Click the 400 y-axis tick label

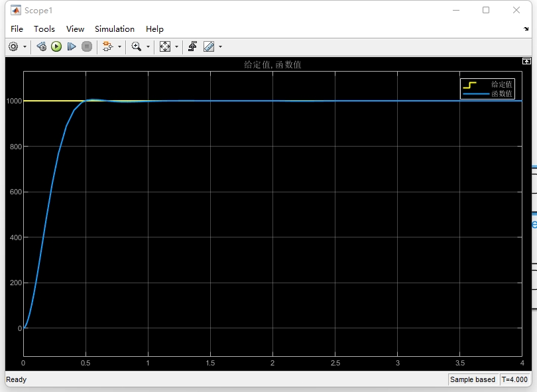(x=16, y=237)
